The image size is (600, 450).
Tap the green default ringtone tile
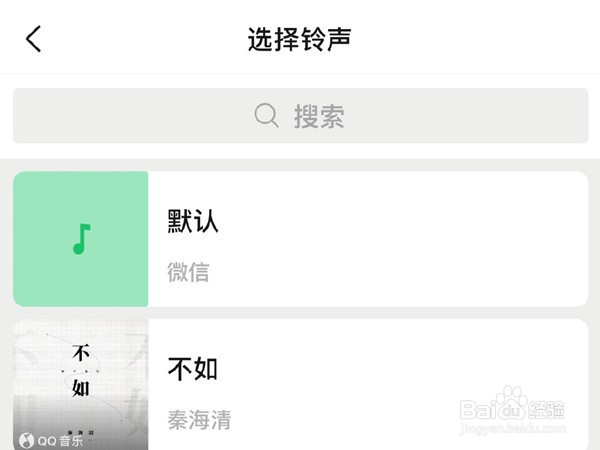81,239
